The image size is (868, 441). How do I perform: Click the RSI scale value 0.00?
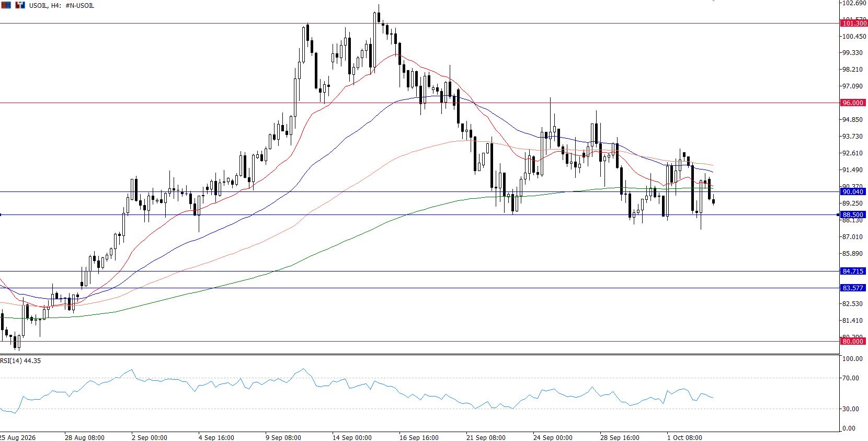pos(849,429)
